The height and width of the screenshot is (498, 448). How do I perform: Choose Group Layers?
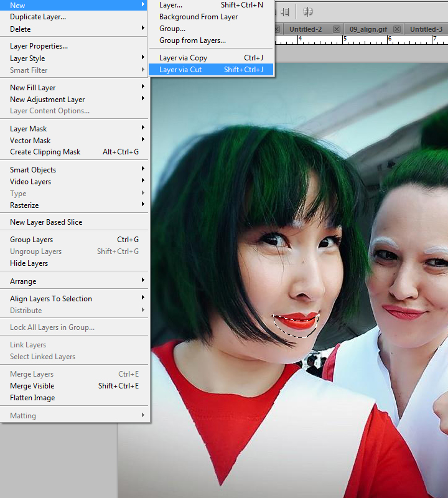point(73,240)
